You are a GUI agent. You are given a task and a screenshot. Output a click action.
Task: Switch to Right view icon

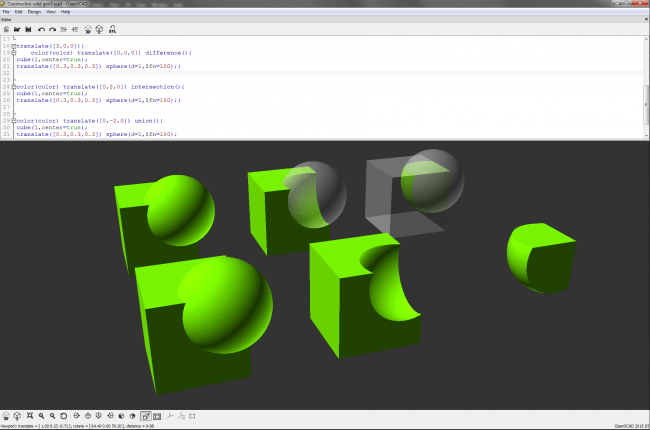76,416
